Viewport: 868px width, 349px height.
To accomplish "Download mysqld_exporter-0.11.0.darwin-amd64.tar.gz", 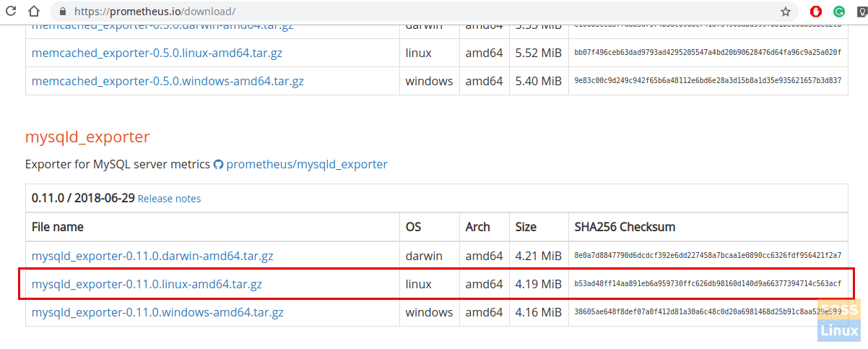I will (x=152, y=256).
